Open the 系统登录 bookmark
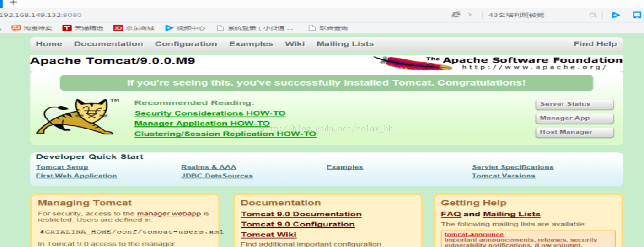Screen dimensions: 644x247 pos(255,28)
